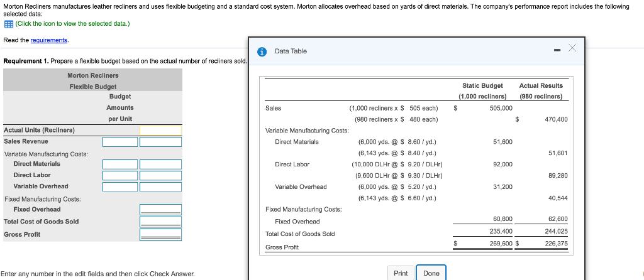Click '(6,000 yds. @ $ 8.60 / yd.)' text
The image size is (644, 280).
click(x=397, y=142)
